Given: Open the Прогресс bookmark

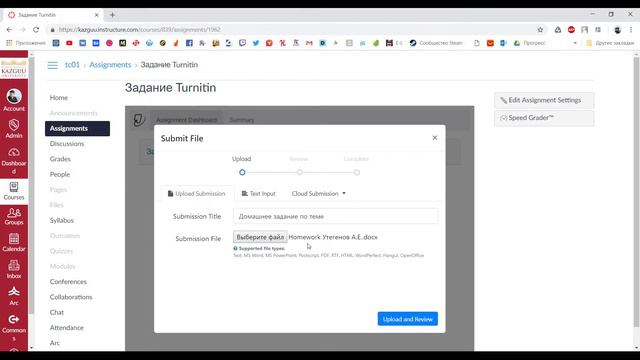Looking at the screenshot, I should tap(530, 43).
